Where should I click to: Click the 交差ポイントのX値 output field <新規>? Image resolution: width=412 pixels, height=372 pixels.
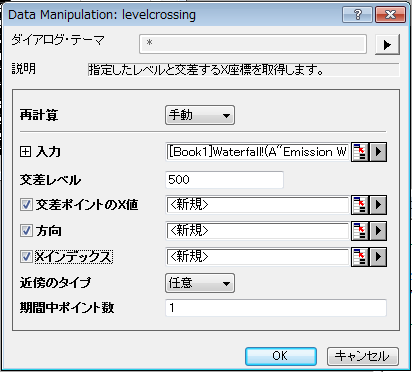(x=257, y=205)
